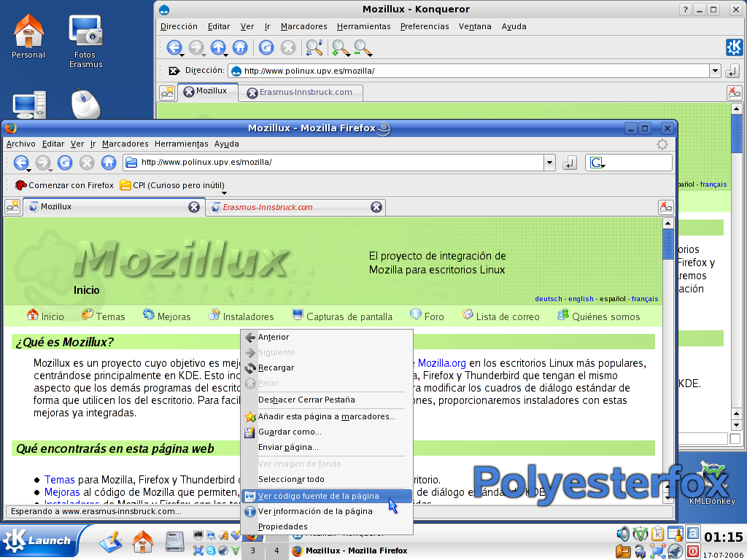Open Firefox URL history dropdown arrow
The height and width of the screenshot is (560, 747).
[x=549, y=163]
